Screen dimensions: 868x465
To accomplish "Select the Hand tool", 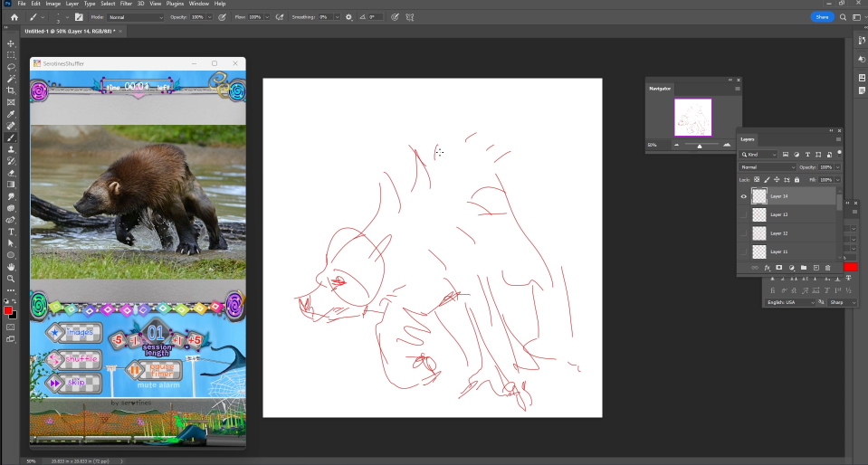I will point(11,267).
